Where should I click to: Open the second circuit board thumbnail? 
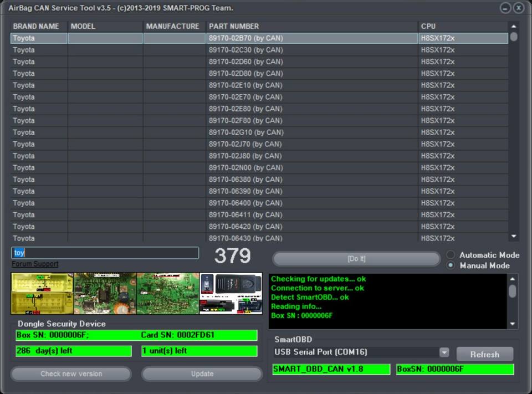[x=105, y=293]
